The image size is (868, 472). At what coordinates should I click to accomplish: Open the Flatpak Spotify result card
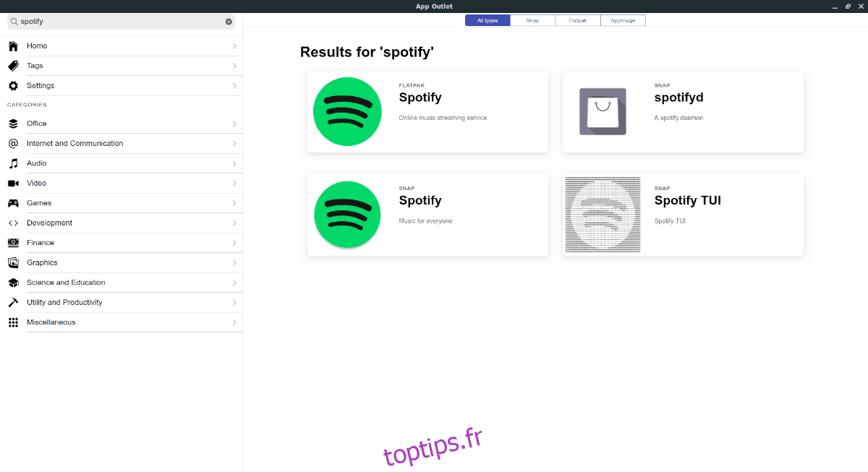tap(427, 112)
